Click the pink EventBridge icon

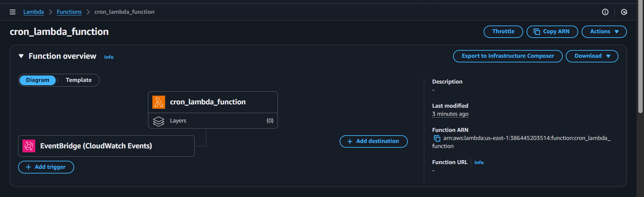click(29, 146)
